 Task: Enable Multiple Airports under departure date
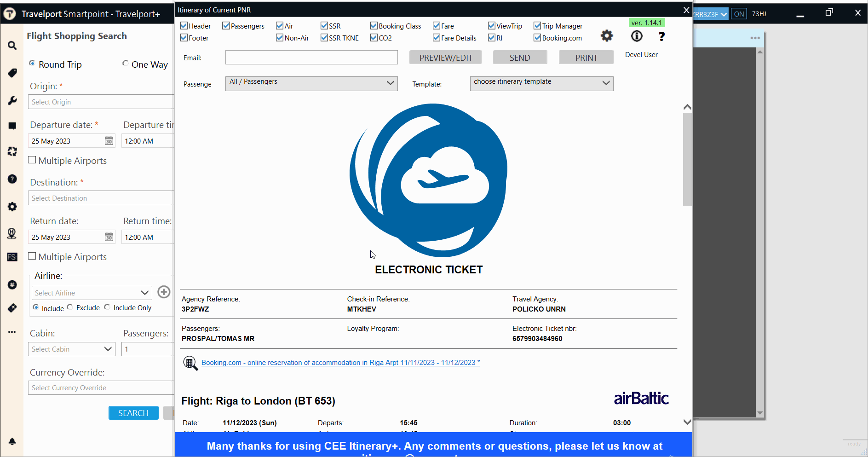click(x=32, y=160)
